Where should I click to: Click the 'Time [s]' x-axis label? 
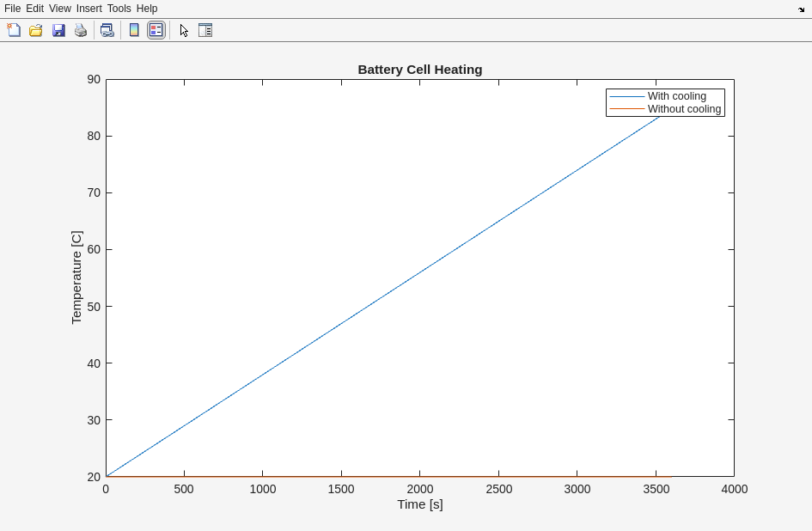coord(419,504)
